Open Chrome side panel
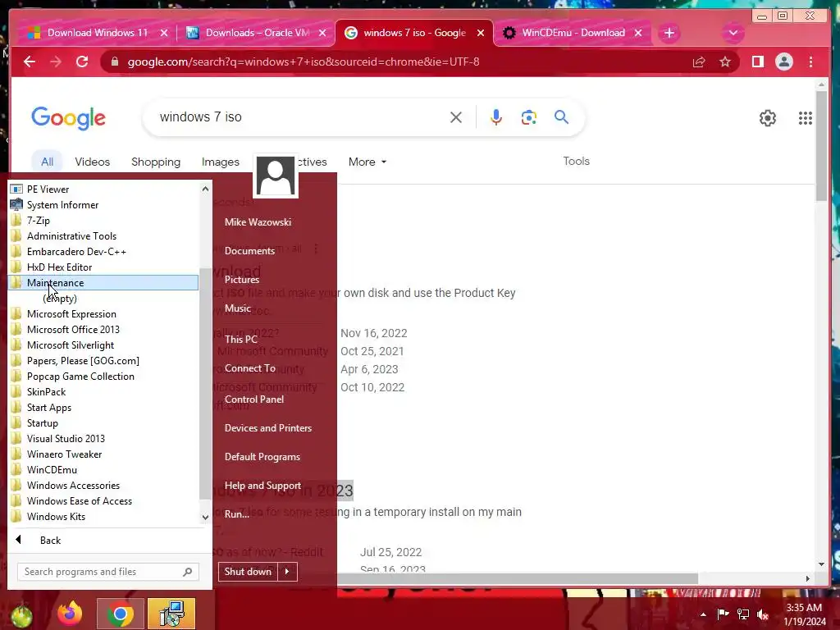 (757, 62)
